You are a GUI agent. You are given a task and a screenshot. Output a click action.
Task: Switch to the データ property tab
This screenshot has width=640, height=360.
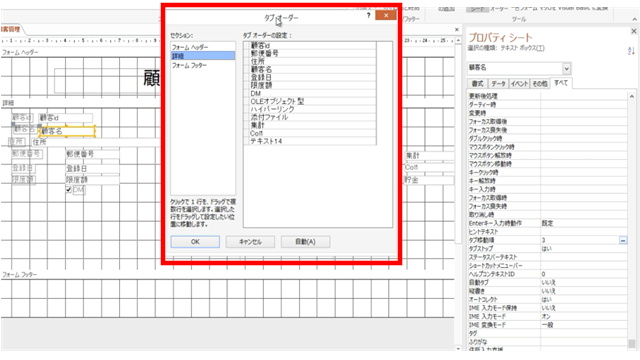[498, 84]
